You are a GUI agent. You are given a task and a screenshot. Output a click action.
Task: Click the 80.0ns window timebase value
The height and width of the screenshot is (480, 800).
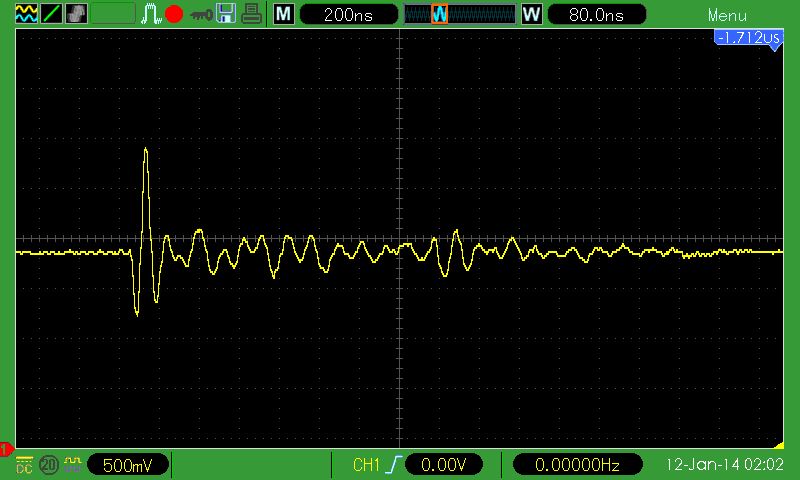coord(596,14)
